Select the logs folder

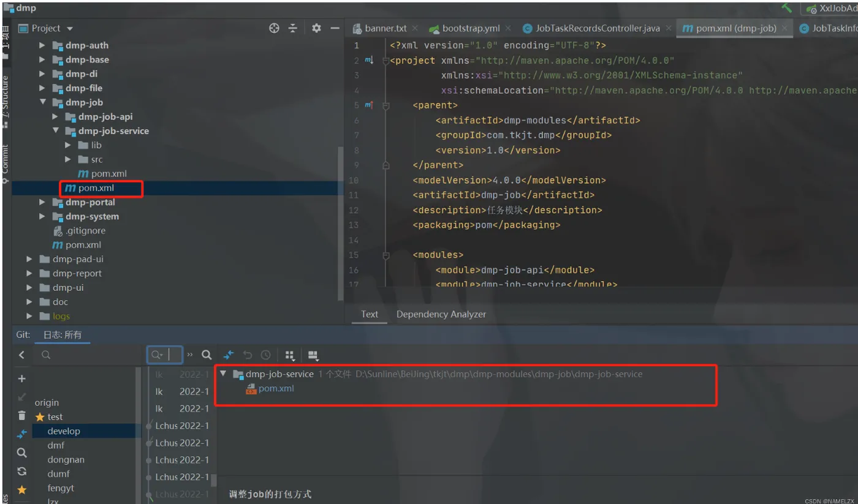[55, 316]
